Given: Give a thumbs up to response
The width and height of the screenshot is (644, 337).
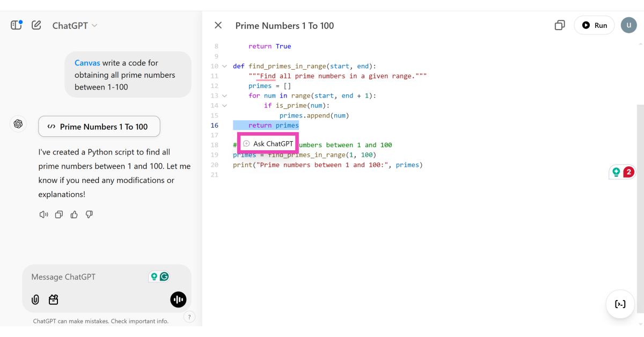Looking at the screenshot, I should coord(74,215).
